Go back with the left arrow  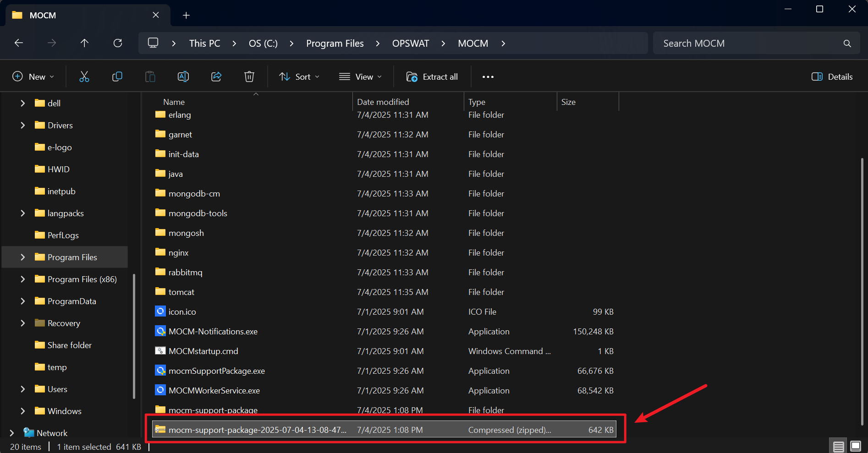tap(19, 43)
